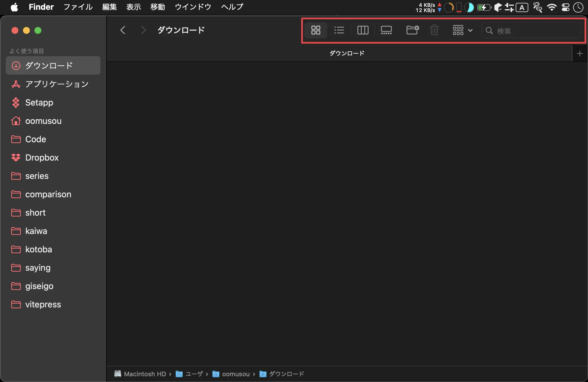Open oomusou home folder in sidebar
The width and height of the screenshot is (588, 382).
53,121
